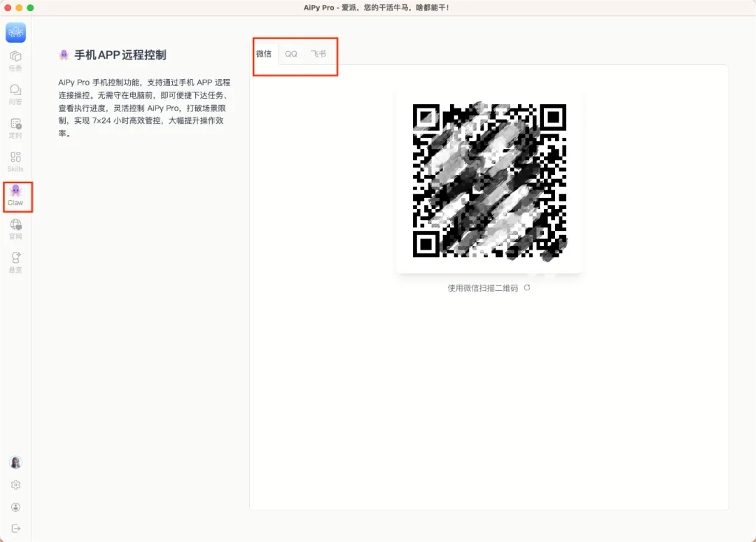This screenshot has width=756, height=542.
Task: Open the Skills sidebar section
Action: tap(15, 162)
